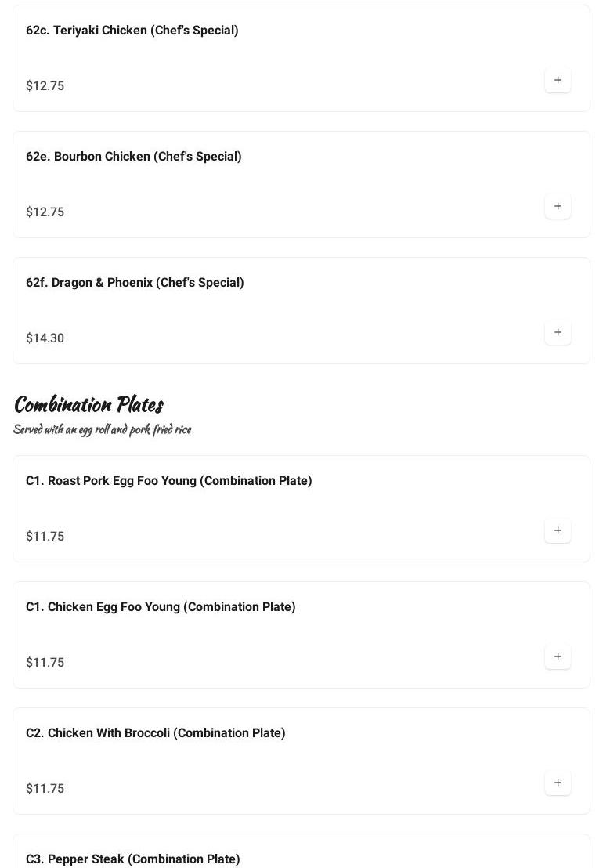603x868 pixels.
Task: Add Chicken Egg Foo Young plus icon
Action: tap(558, 656)
